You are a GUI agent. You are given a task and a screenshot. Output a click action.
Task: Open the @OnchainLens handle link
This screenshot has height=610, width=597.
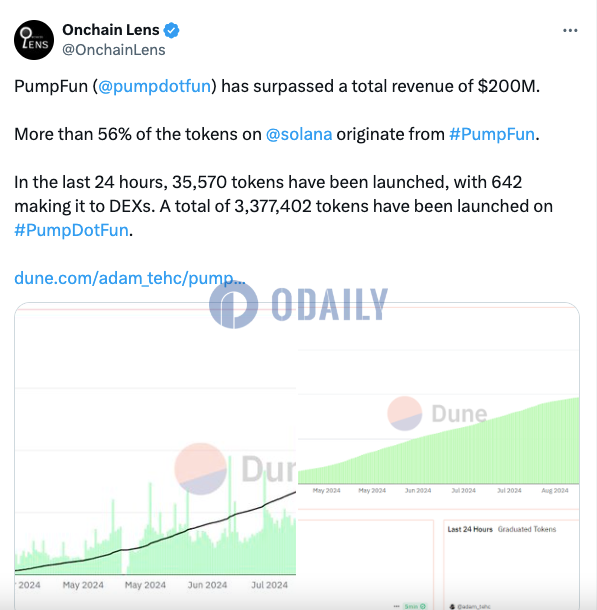click(x=114, y=50)
